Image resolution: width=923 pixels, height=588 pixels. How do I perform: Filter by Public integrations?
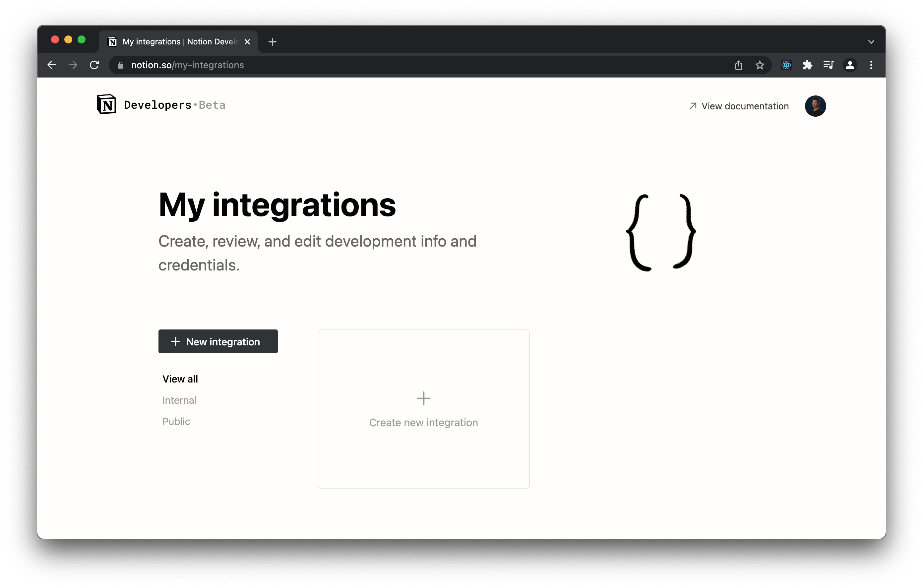click(176, 421)
